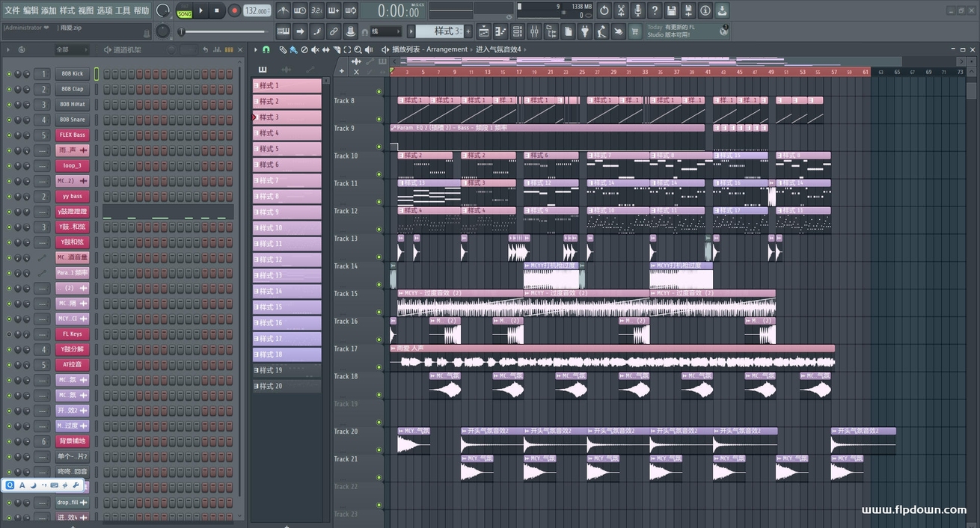Image resolution: width=980 pixels, height=528 pixels.
Task: Click the microphone recording icon
Action: coord(638,10)
